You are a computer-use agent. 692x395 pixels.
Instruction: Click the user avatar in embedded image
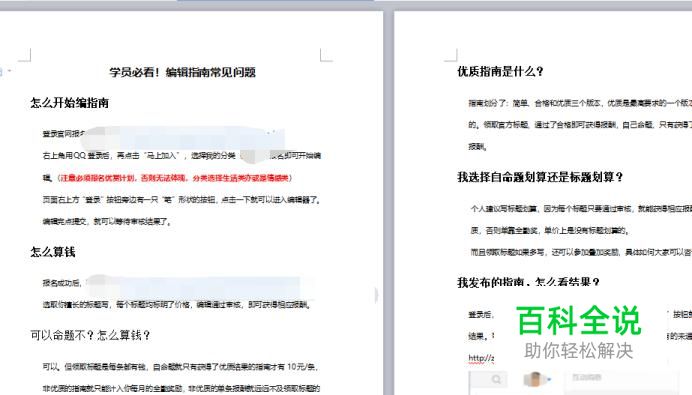(x=534, y=379)
